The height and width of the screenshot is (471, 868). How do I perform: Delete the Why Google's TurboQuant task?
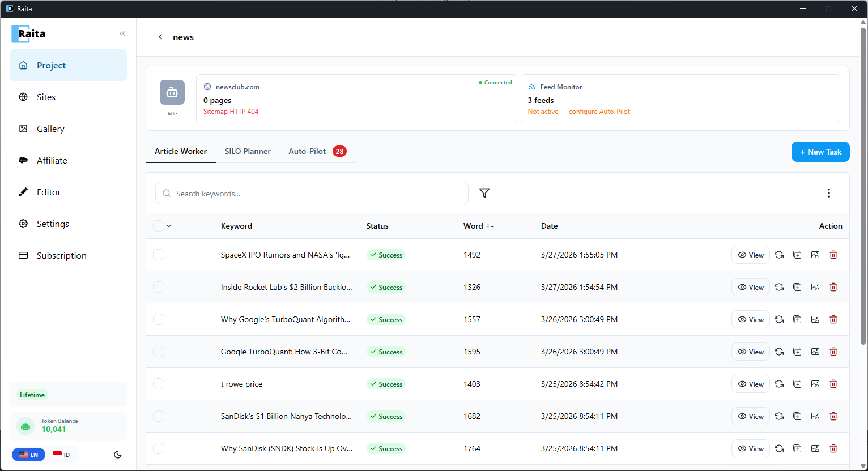point(833,319)
